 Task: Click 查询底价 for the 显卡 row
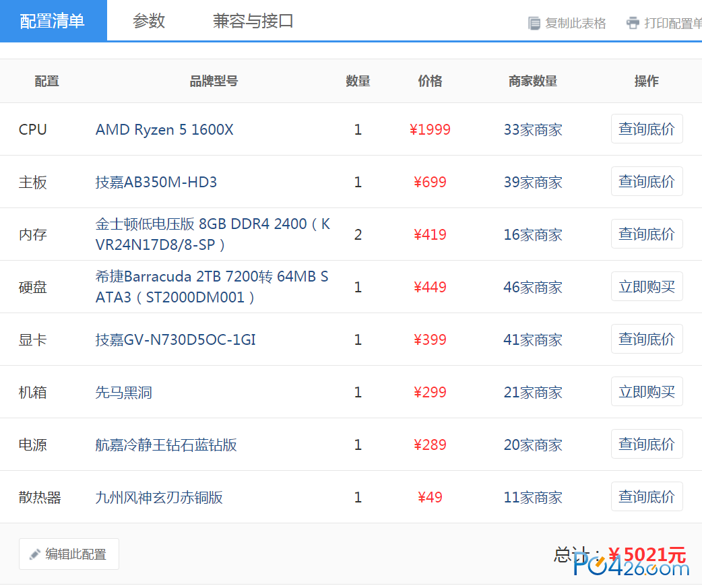[x=647, y=339]
